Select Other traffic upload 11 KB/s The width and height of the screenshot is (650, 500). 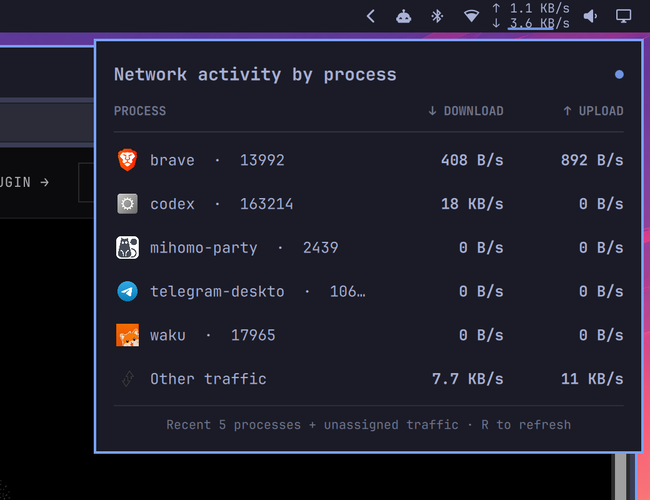pos(592,379)
